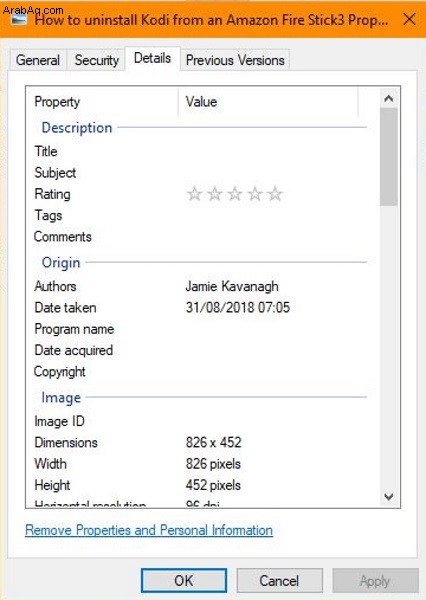Set rating to one star
Image resolution: width=426 pixels, height=600 pixels.
tap(194, 194)
